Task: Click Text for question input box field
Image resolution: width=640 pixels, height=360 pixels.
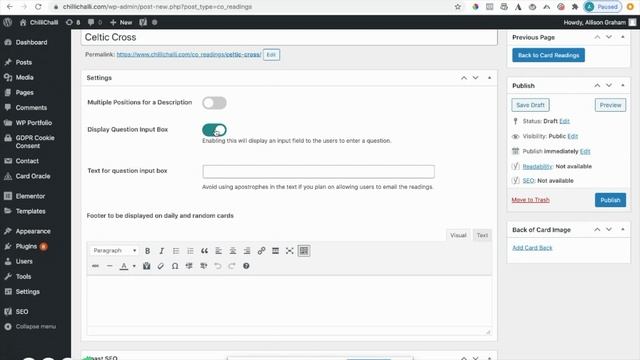Action: [x=318, y=171]
